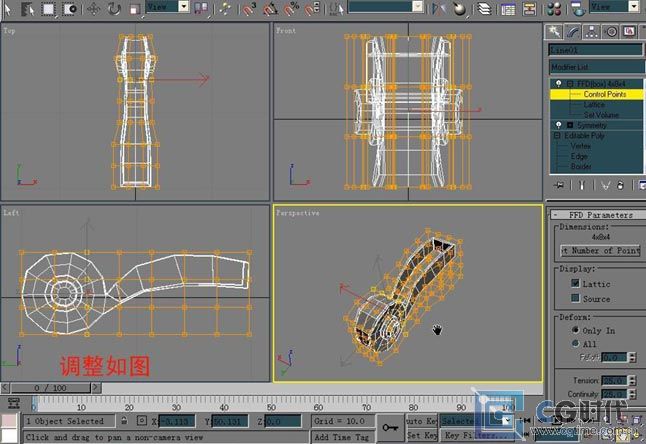Select Set Volume sub-object in the stack
Image resolution: width=646 pixels, height=444 pixels.
(x=601, y=115)
